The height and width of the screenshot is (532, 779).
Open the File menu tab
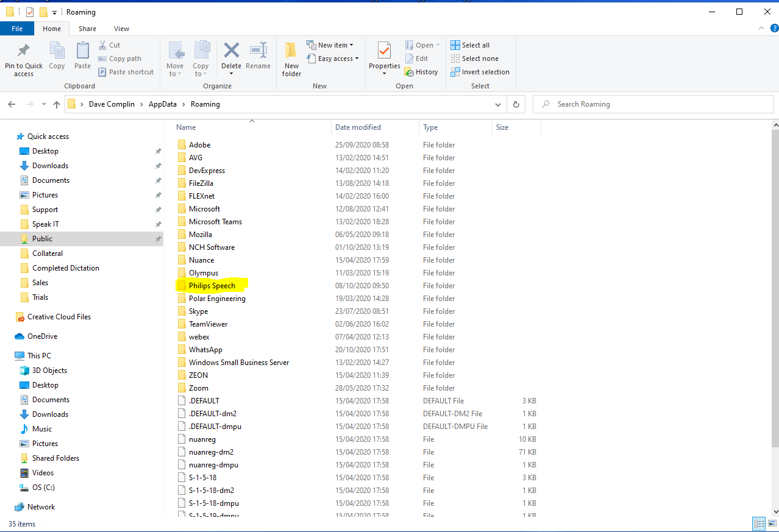17,29
